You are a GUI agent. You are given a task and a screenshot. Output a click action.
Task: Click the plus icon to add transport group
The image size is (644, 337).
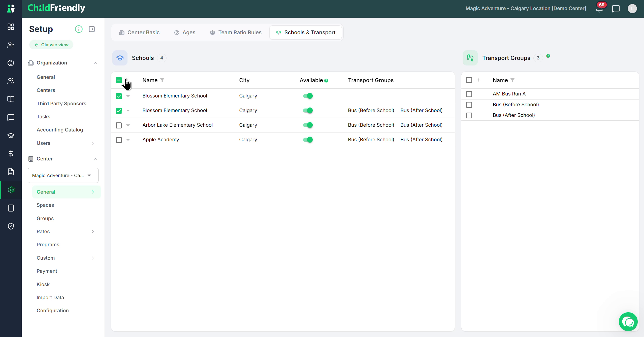tap(478, 80)
